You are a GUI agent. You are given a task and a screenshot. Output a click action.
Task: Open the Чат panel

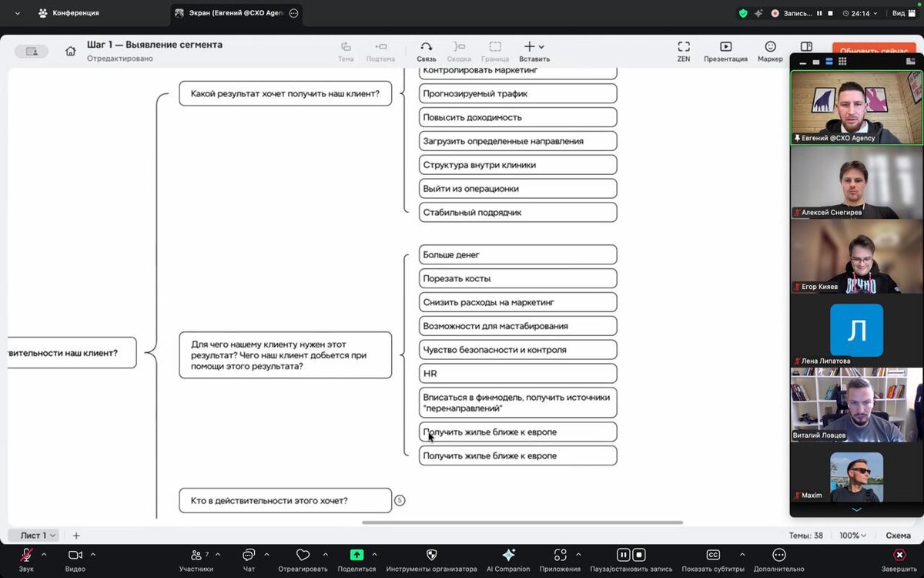click(249, 555)
